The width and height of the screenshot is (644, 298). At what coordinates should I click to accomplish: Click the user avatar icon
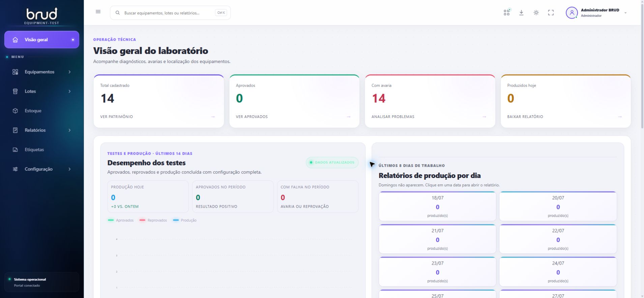[572, 13]
